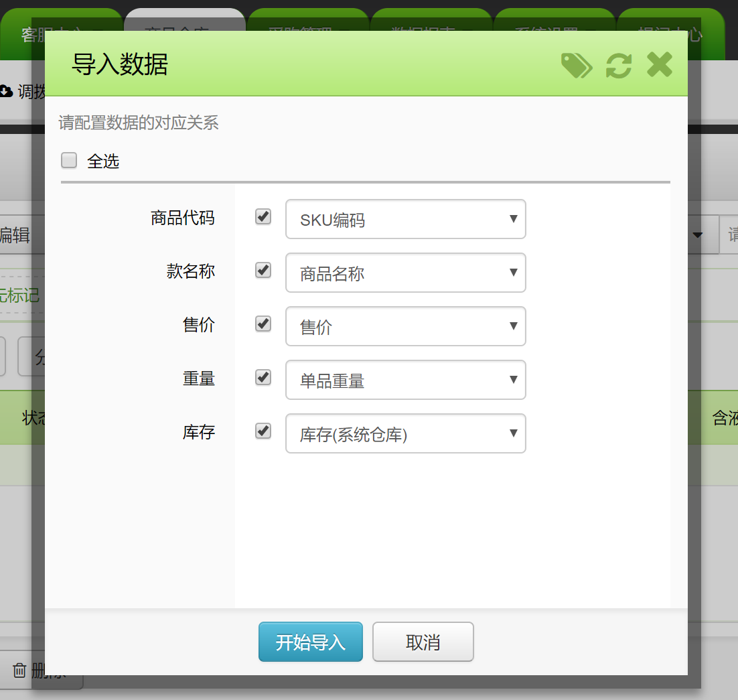The width and height of the screenshot is (738, 700).
Task: Click the 开始导入 button
Action: click(x=311, y=642)
